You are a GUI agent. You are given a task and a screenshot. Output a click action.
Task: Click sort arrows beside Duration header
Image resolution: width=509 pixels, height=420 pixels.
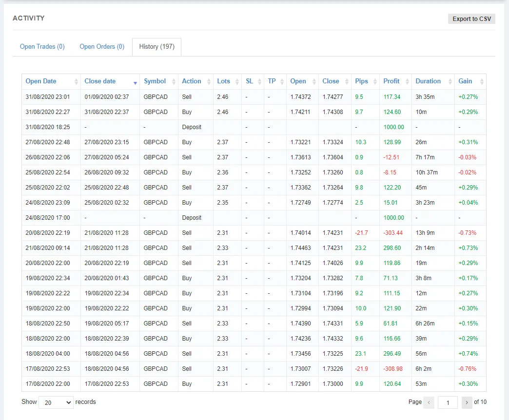click(450, 81)
